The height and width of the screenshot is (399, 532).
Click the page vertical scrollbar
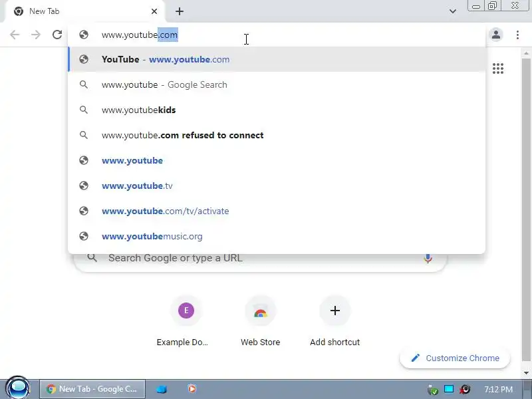tap(526, 209)
